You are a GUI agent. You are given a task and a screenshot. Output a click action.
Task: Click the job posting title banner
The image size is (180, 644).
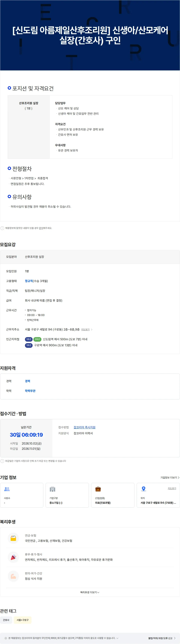tap(90, 35)
